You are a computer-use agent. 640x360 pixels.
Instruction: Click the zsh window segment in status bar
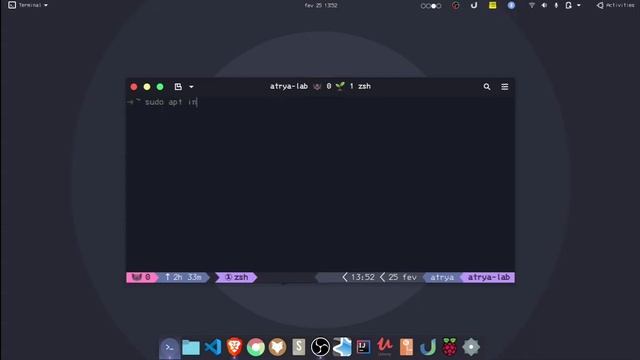[x=236, y=277]
